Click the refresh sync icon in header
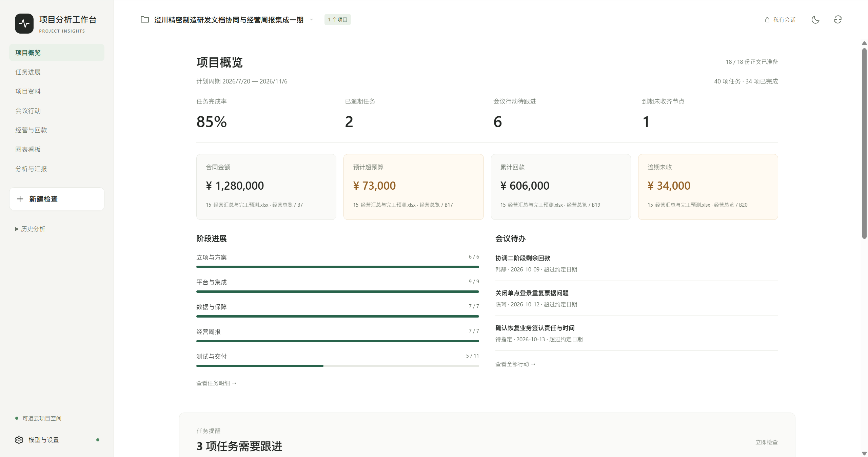 (x=838, y=20)
